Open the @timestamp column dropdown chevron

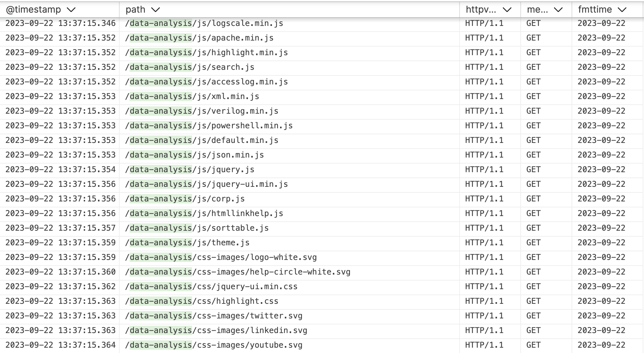coord(71,10)
